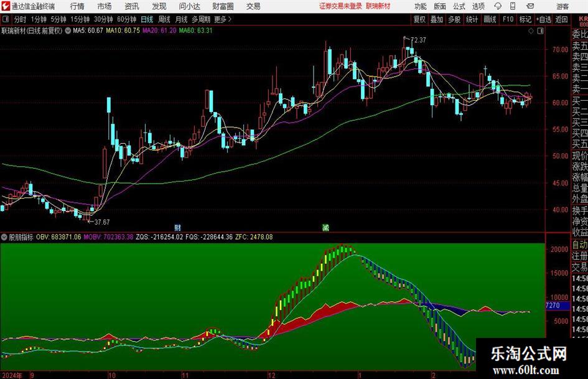Viewport: 588px width, 379px height.
Task: Open the 交易 menu
Action: (253, 6)
